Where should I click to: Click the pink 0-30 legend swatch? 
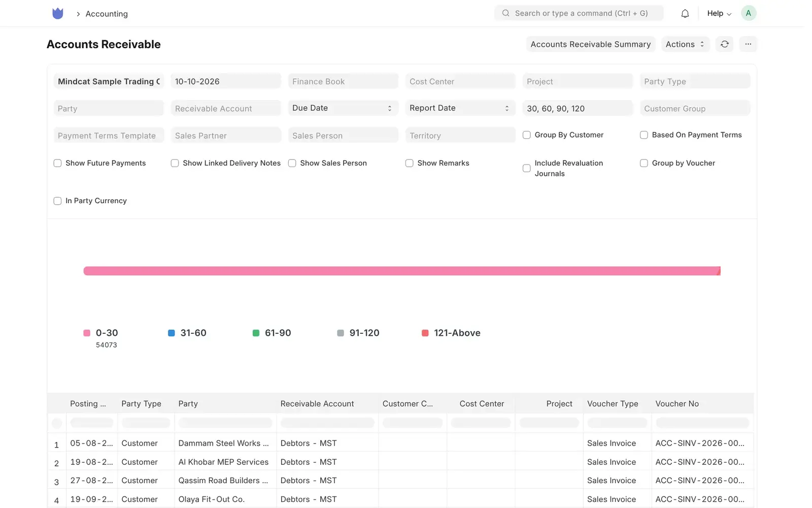point(87,333)
